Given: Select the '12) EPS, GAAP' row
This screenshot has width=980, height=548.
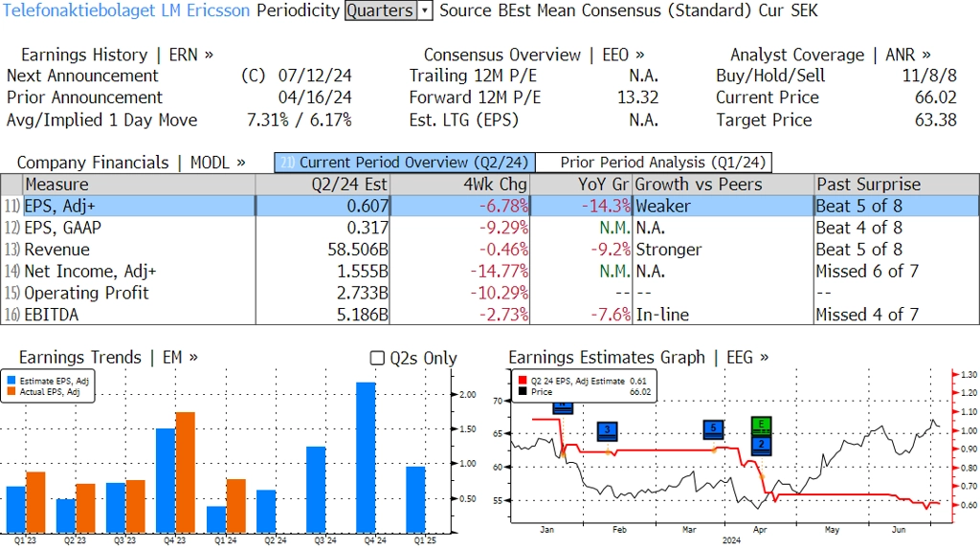Looking at the screenshot, I should pyautogui.click(x=490, y=228).
